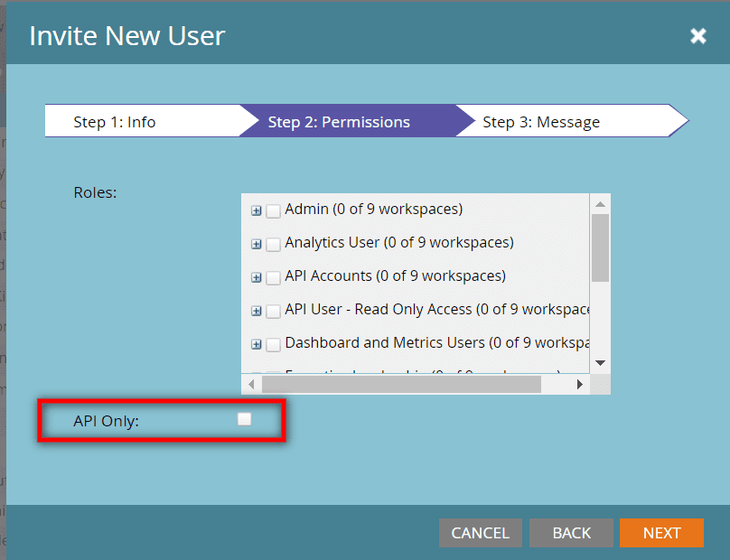The image size is (730, 560).
Task: Expand the API Accounts role node
Action: [x=257, y=277]
